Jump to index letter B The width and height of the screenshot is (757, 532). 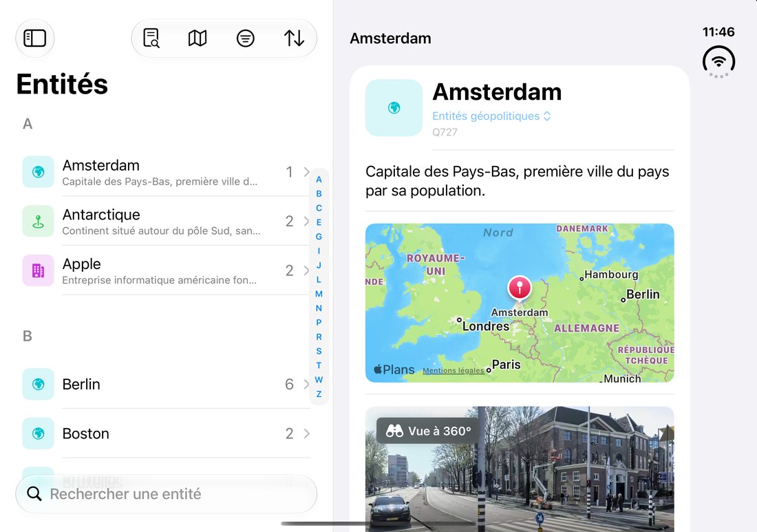(x=319, y=193)
